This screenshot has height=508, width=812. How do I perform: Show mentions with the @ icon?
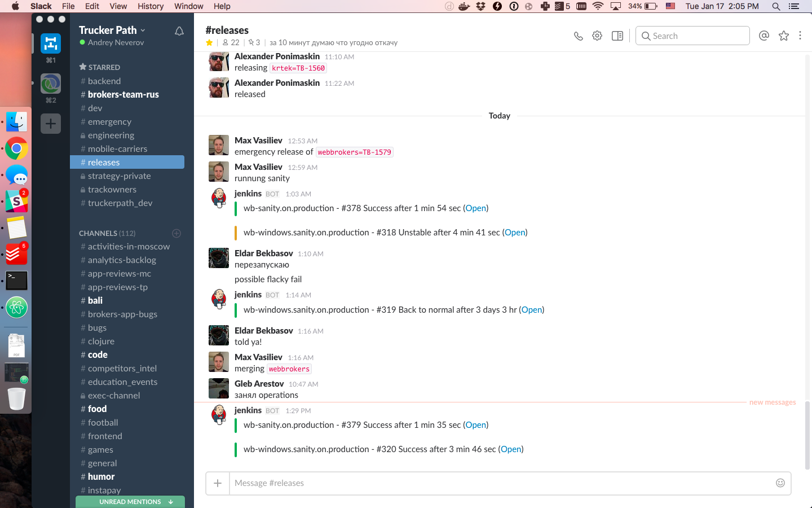(764, 36)
